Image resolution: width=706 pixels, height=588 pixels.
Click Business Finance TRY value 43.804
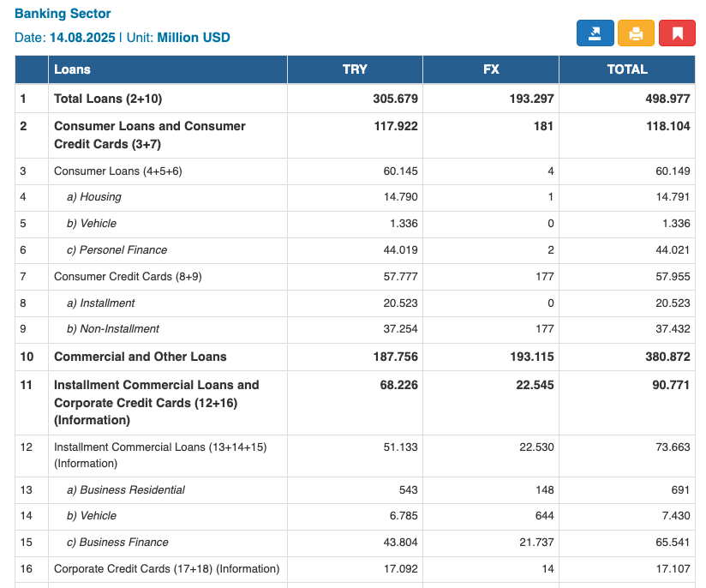coord(400,543)
